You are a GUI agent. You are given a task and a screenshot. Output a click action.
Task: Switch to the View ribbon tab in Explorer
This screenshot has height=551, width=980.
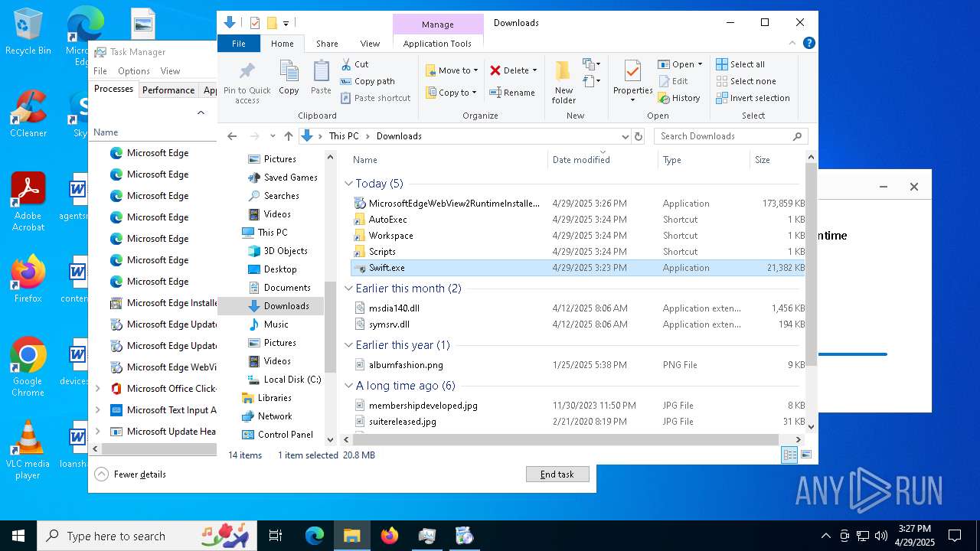[x=370, y=44]
